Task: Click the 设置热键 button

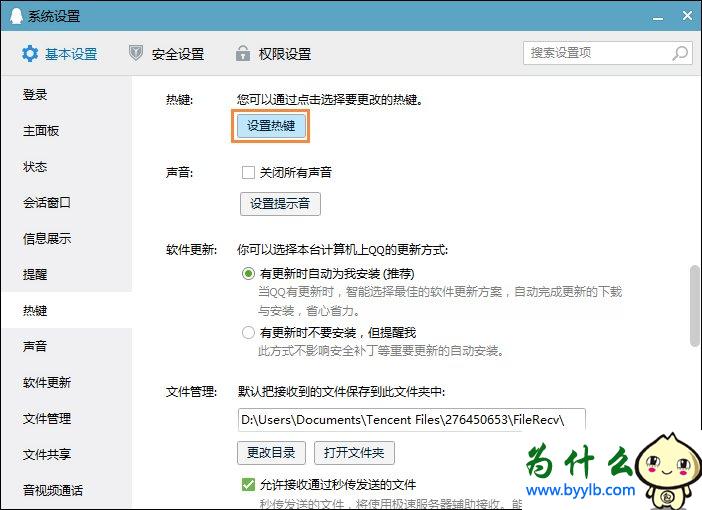Action: point(270,126)
